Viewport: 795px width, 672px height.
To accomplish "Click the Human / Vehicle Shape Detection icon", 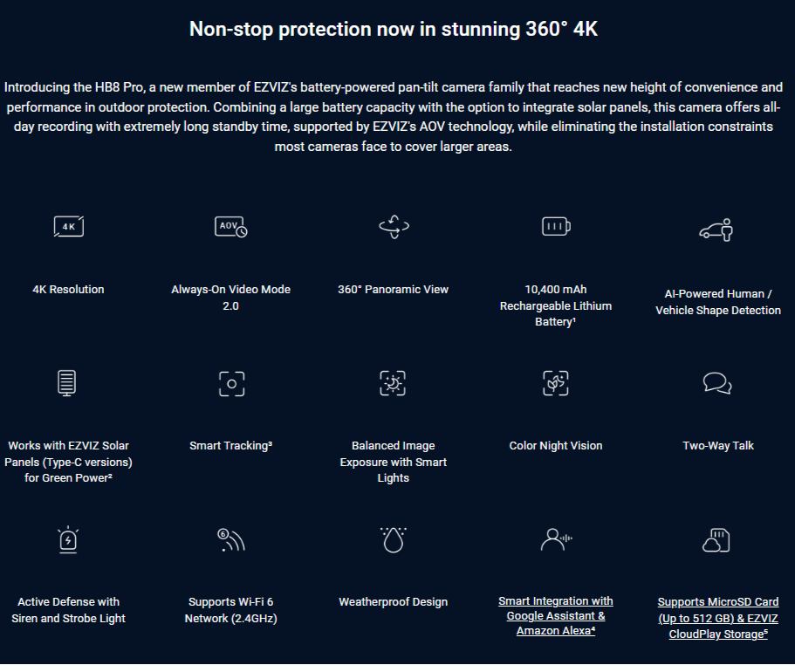I will coord(717,230).
